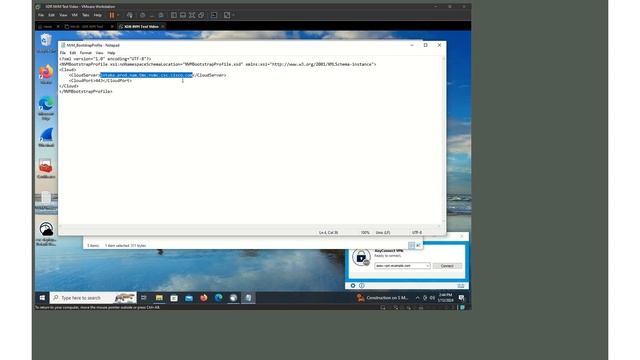This screenshot has width=640, height=360.
Task: Open Firefox from the taskbar
Action: pyautogui.click(x=203, y=298)
